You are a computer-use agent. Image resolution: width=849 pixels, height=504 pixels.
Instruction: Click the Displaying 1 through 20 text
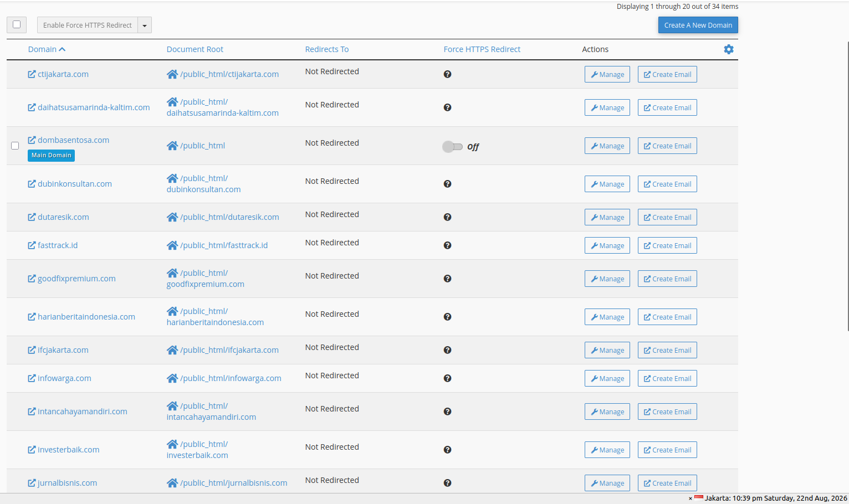677,7
